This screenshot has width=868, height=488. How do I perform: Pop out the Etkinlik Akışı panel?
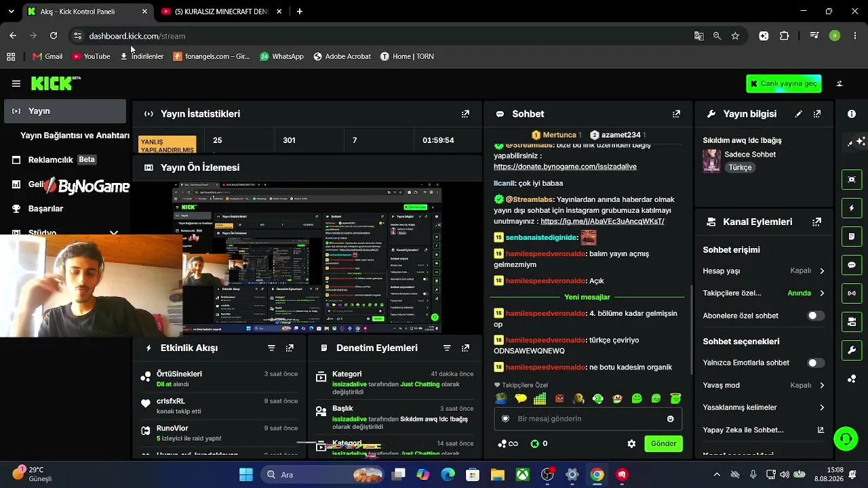click(290, 348)
